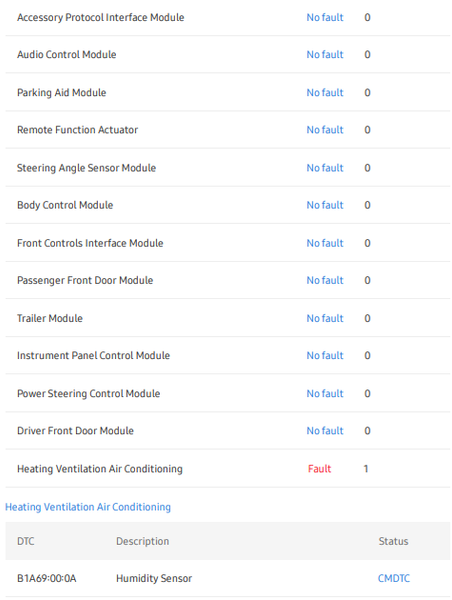The image size is (452, 600).
Task: Select the Front Controls Interface Module row
Action: pyautogui.click(x=228, y=243)
